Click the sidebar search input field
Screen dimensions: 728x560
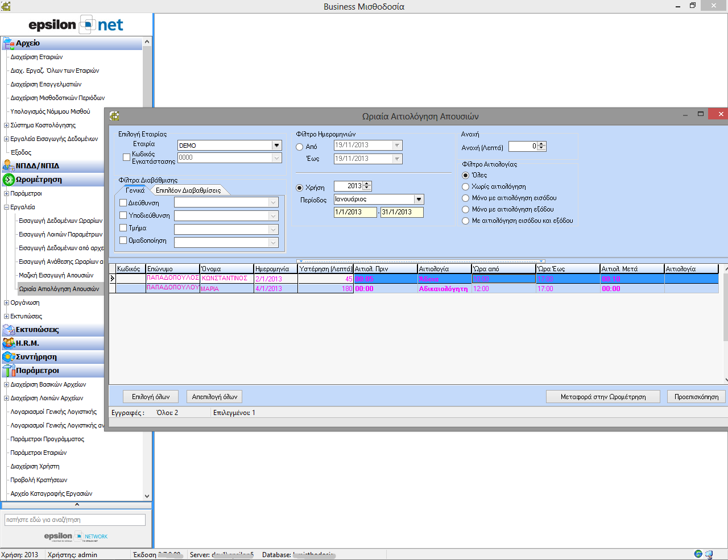[x=75, y=520]
